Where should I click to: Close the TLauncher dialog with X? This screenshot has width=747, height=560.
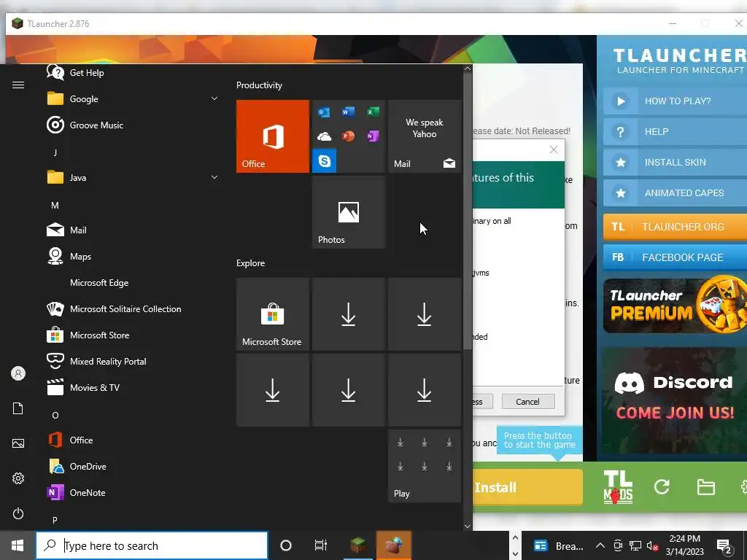[553, 149]
